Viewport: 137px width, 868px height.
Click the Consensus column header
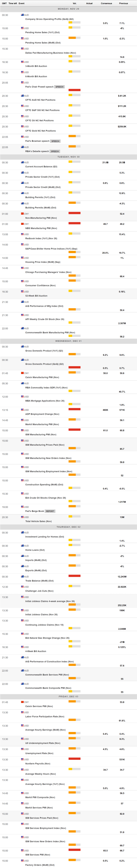pyautogui.click(x=106, y=3)
